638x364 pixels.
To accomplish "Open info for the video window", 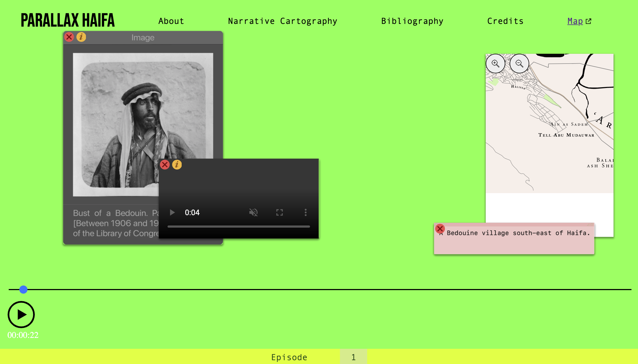I will coord(177,165).
